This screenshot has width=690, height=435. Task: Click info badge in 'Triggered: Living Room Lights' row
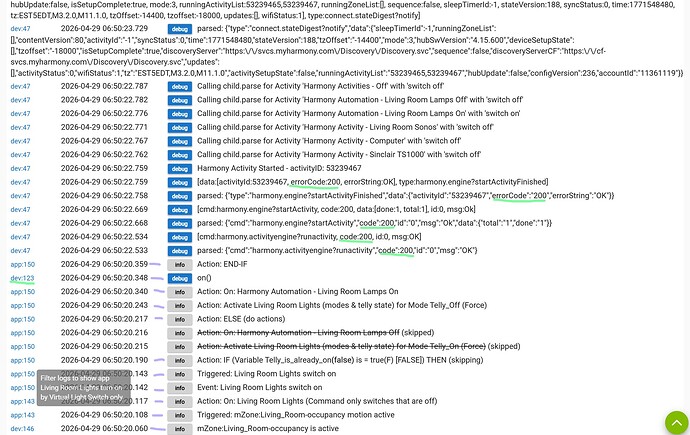180,374
